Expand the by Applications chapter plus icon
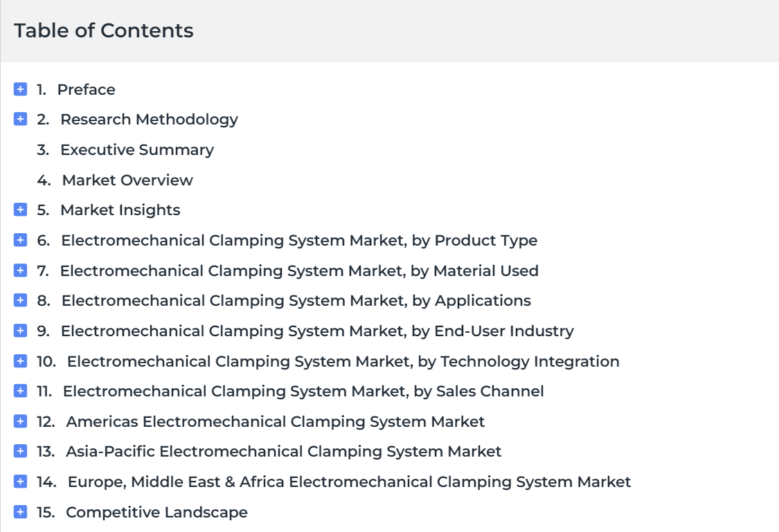 point(20,300)
